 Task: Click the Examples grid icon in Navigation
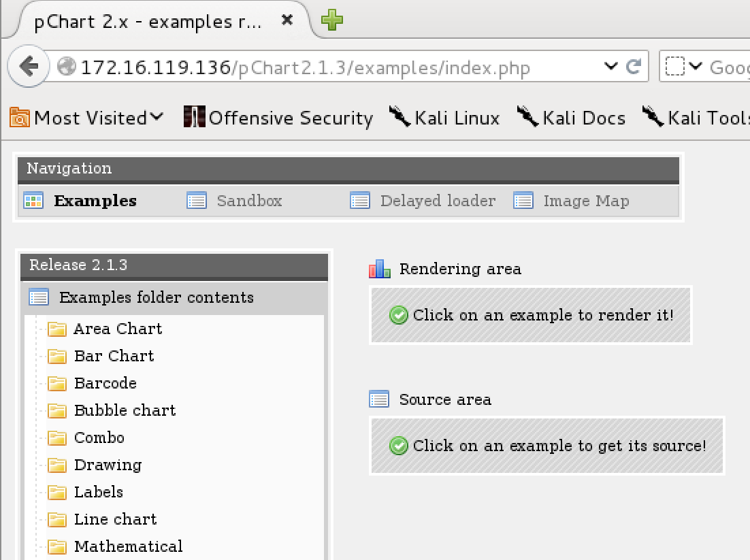click(x=33, y=201)
